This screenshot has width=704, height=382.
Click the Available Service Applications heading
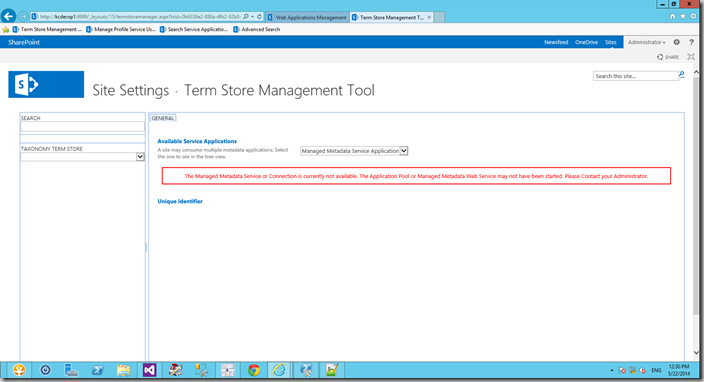(x=197, y=141)
